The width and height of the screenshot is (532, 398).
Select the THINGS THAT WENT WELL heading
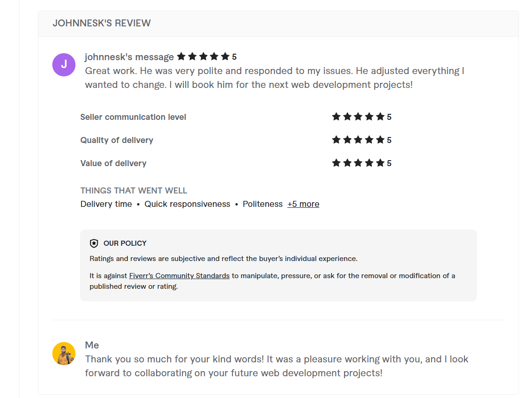[x=133, y=190]
